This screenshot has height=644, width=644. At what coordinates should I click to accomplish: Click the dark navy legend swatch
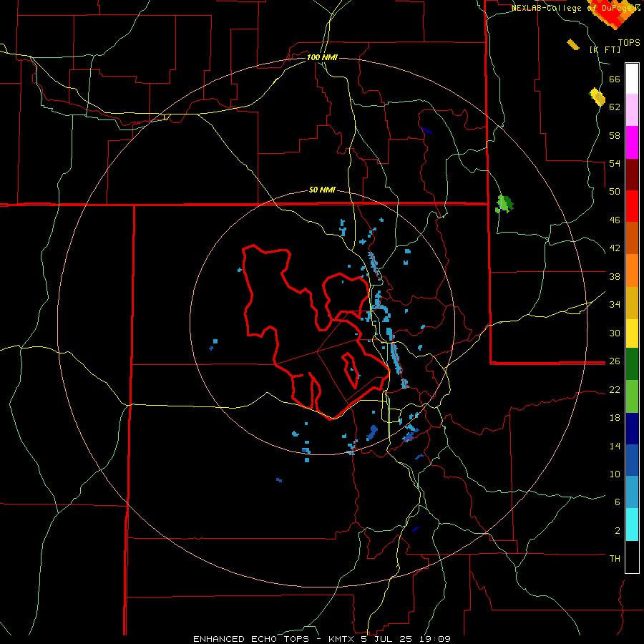coord(632,429)
